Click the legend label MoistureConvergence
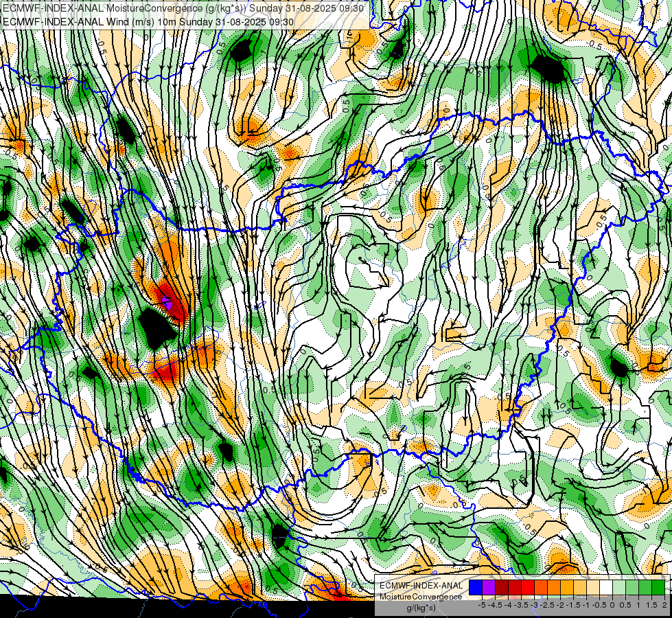Image resolution: width=672 pixels, height=618 pixels. [x=421, y=597]
